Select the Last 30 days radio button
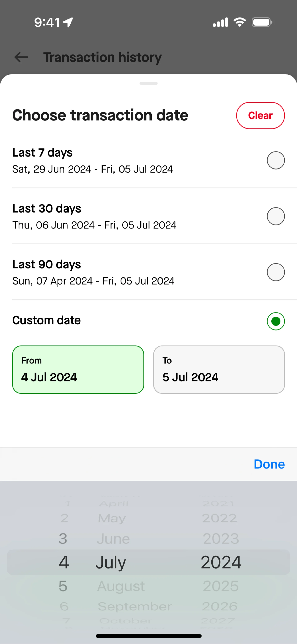The image size is (297, 644). point(275,216)
